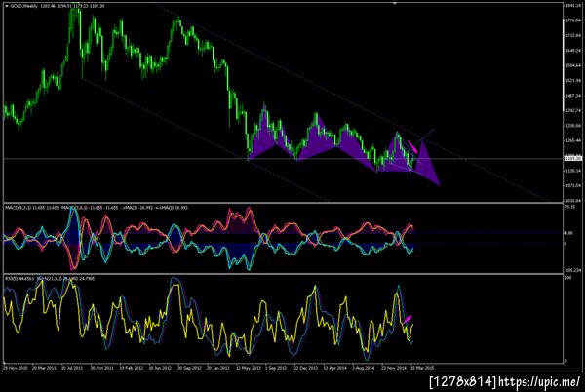
Task: Click the 20 Jan 2013 date label
Action: coord(218,368)
